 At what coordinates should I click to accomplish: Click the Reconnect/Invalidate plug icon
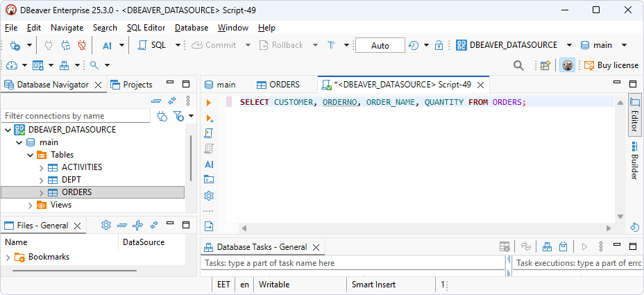(x=66, y=45)
